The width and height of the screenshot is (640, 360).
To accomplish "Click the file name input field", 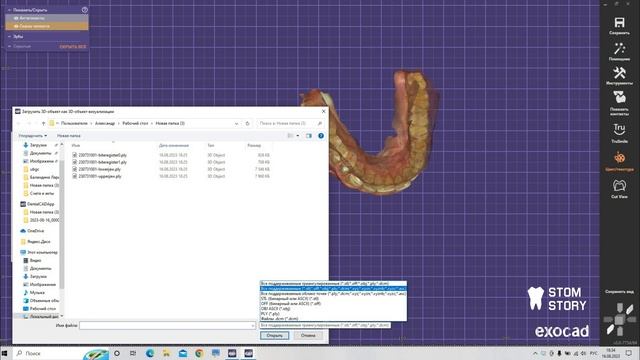I will 167,325.
